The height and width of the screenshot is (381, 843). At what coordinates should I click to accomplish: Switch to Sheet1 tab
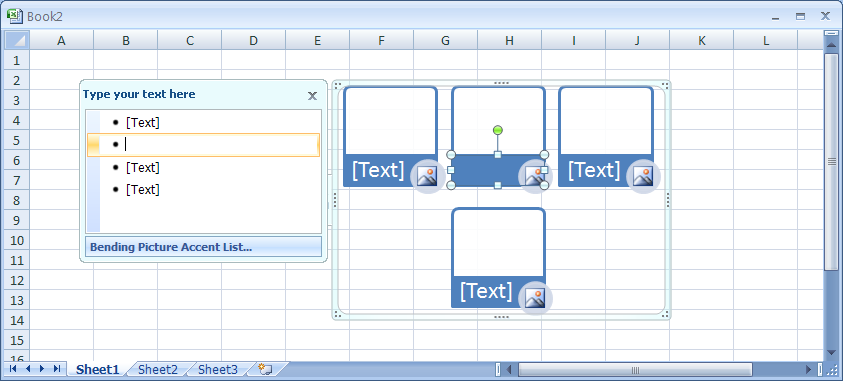click(97, 369)
